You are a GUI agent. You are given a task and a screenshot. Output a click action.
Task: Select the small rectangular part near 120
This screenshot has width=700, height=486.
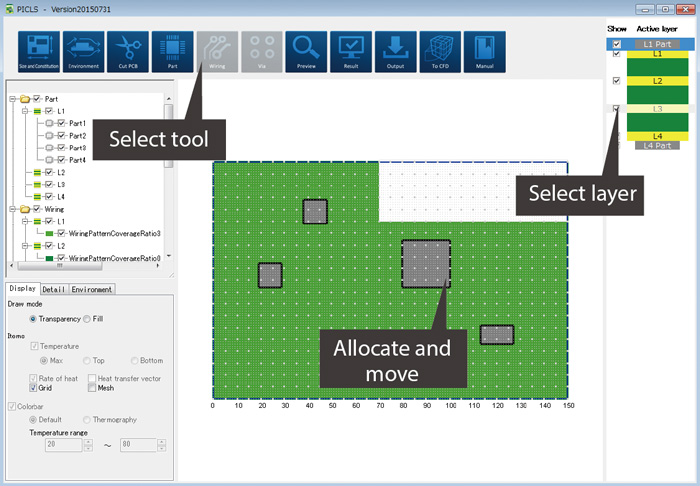497,335
